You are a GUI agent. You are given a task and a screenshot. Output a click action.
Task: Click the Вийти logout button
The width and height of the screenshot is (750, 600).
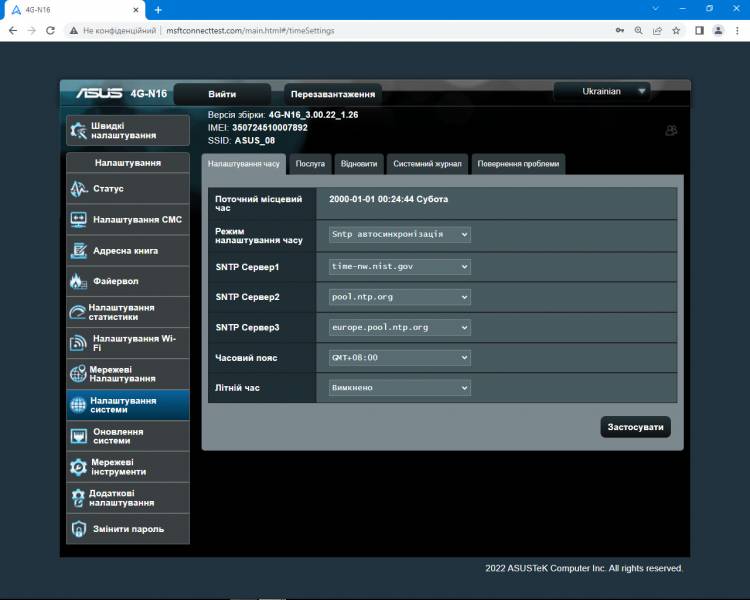222,94
